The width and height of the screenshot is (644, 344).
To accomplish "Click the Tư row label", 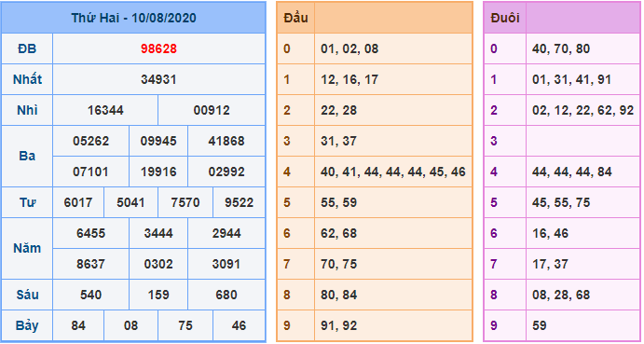I will point(27,202).
